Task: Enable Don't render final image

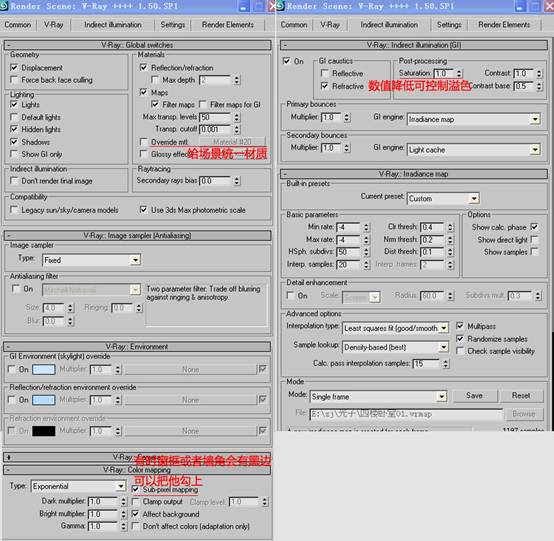Action: [14, 181]
